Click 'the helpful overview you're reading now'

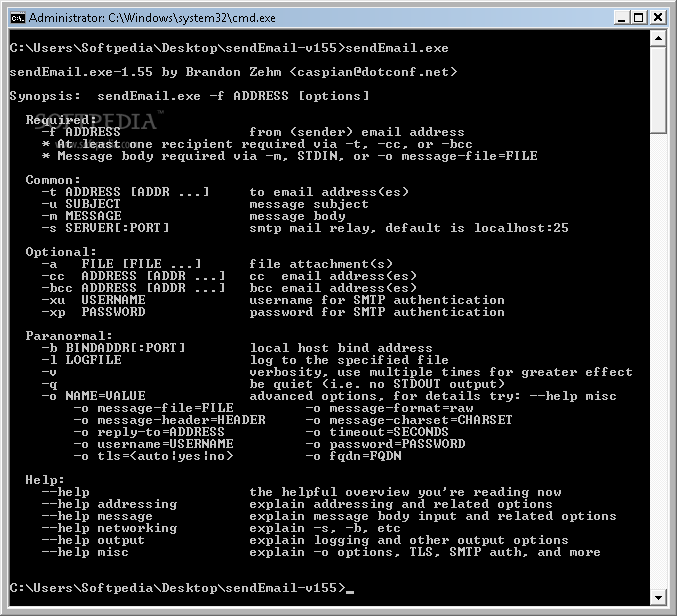click(405, 492)
